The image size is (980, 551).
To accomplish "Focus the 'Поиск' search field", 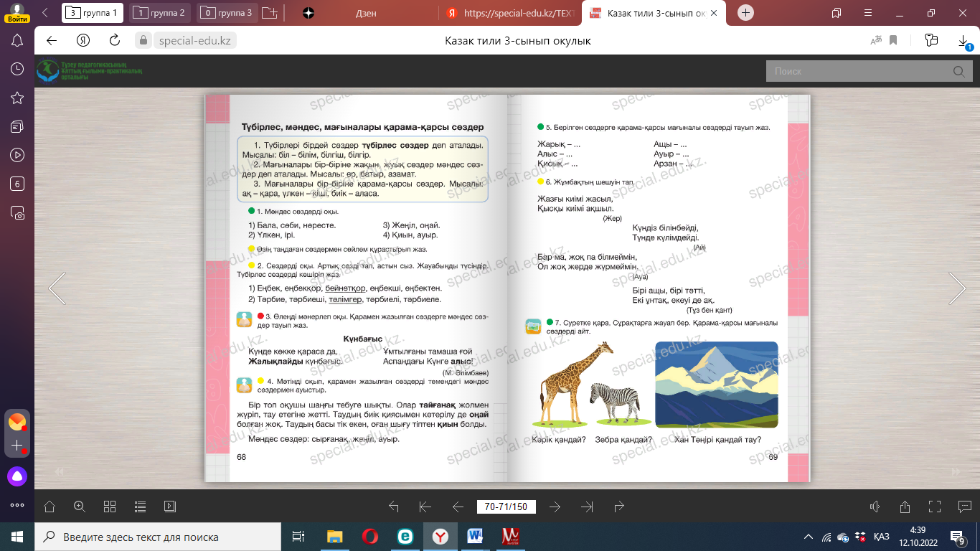I will [x=857, y=71].
